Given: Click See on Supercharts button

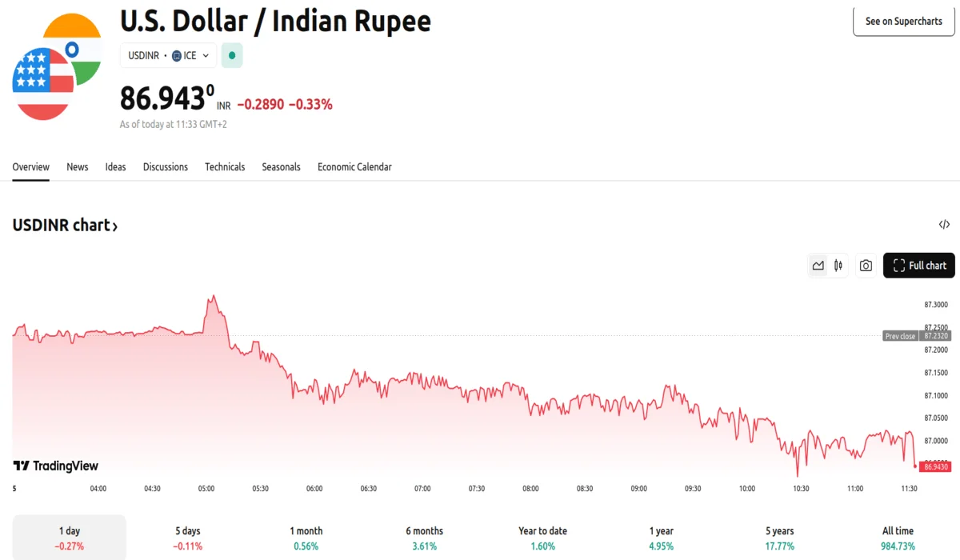Looking at the screenshot, I should (x=903, y=22).
